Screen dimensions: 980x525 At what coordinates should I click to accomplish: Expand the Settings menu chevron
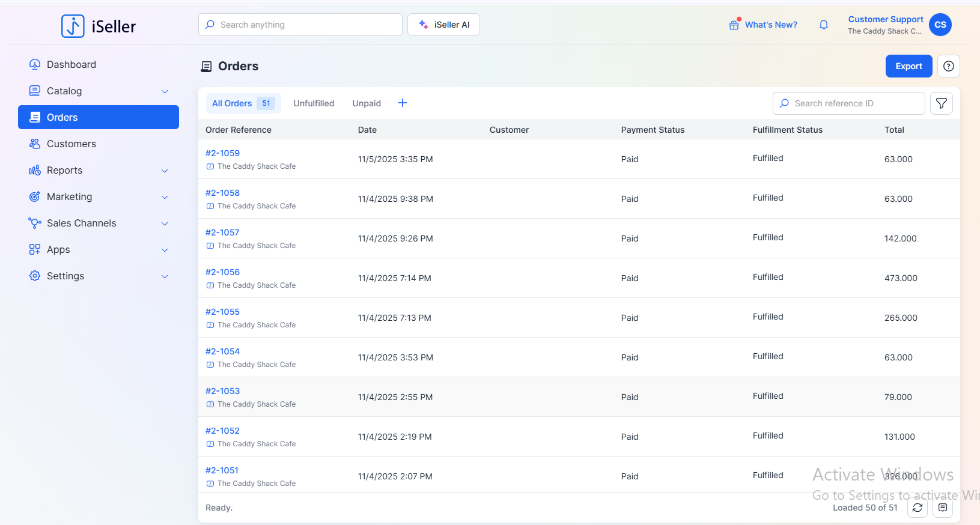pos(165,276)
